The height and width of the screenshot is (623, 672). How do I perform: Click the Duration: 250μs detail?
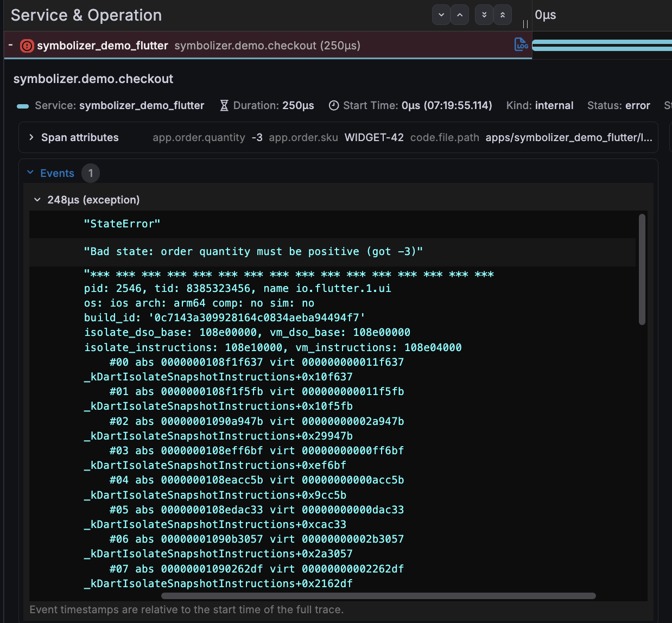pos(274,105)
